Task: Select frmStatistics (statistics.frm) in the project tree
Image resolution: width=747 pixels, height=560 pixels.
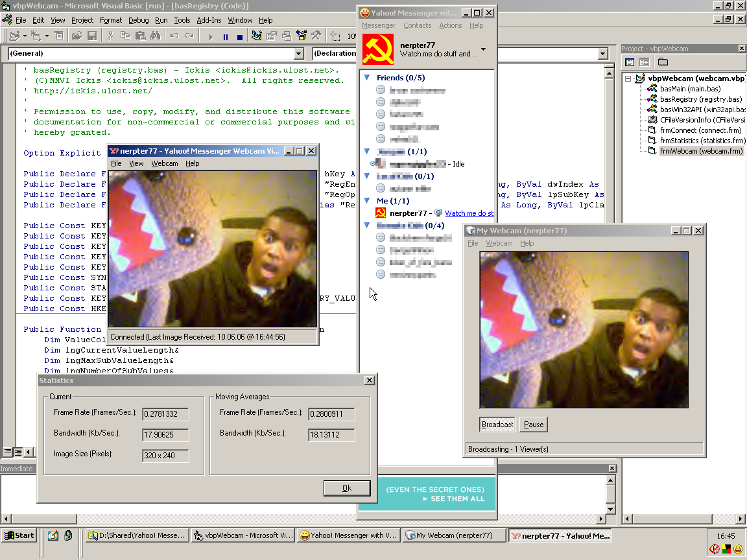Action: [702, 141]
